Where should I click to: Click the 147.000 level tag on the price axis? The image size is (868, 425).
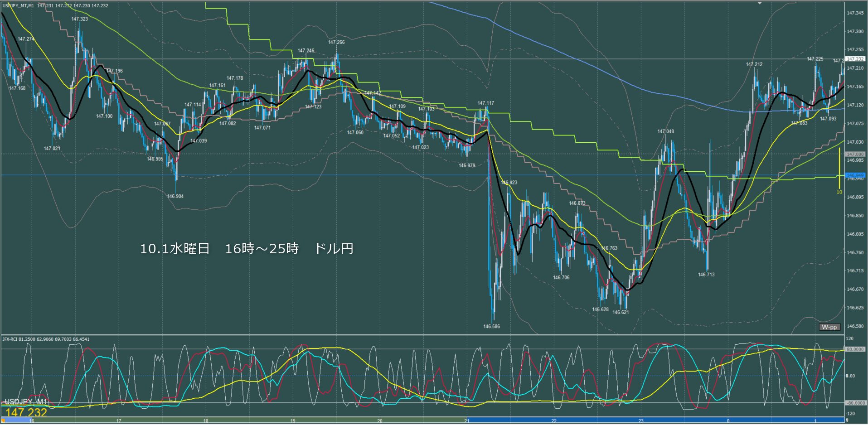click(855, 154)
